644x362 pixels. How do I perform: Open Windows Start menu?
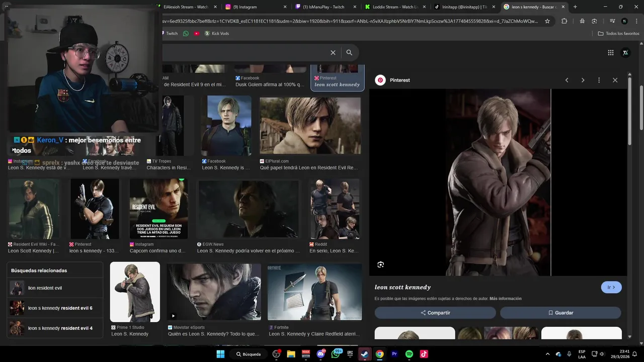pos(220,354)
